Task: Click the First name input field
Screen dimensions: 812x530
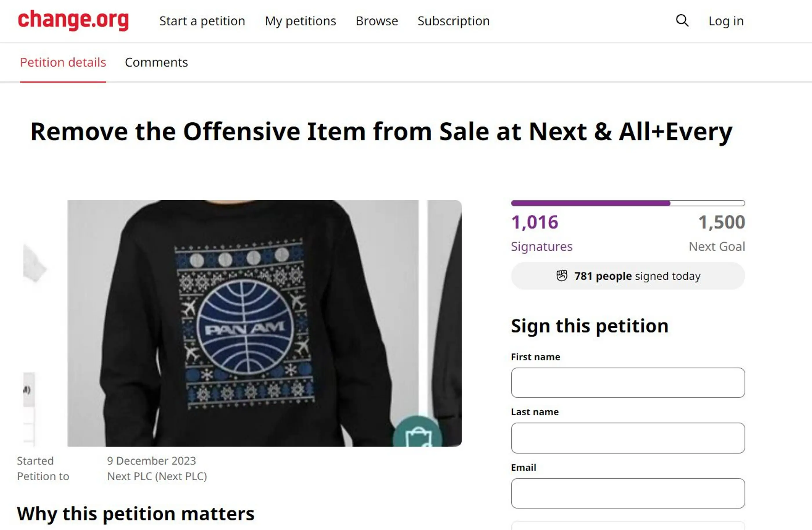Action: (x=628, y=383)
